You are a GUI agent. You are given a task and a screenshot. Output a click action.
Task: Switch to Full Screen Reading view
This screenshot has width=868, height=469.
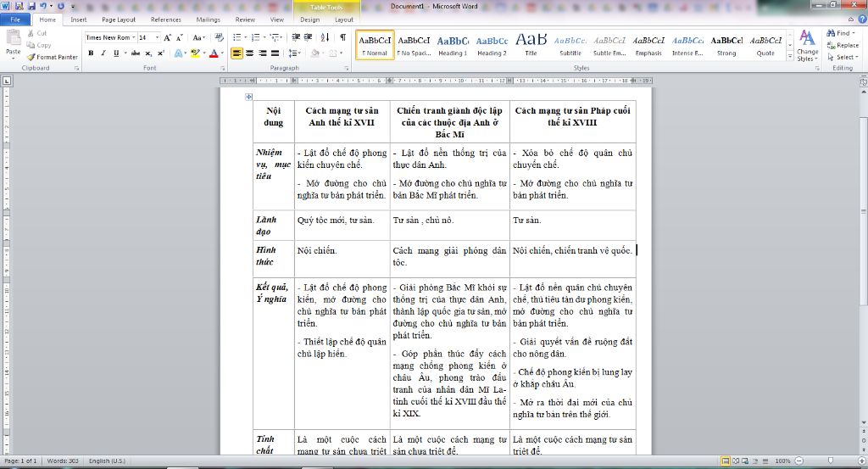(736, 461)
